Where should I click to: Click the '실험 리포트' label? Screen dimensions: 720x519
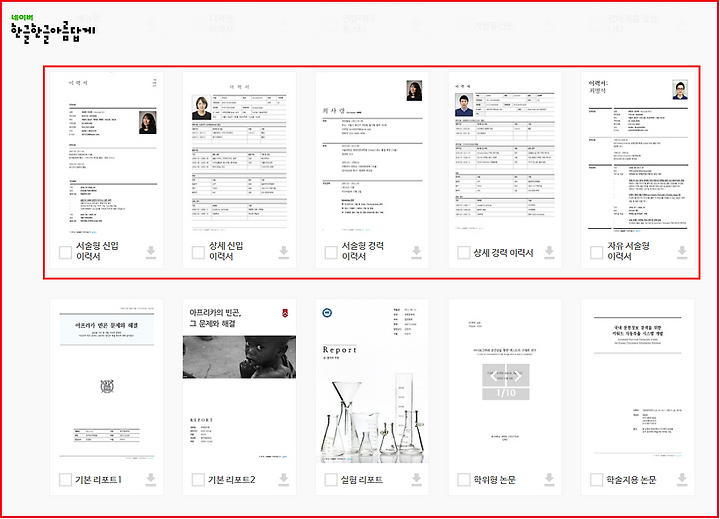click(x=361, y=480)
